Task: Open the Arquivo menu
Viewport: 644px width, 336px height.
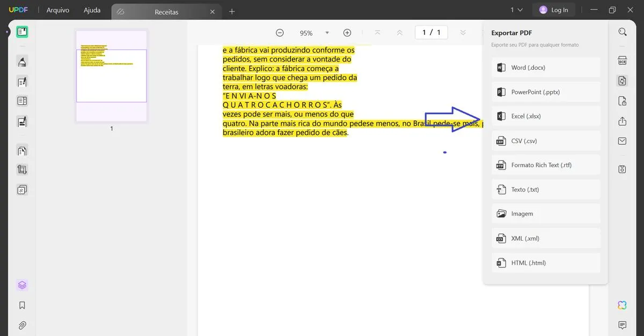Action: [x=57, y=10]
